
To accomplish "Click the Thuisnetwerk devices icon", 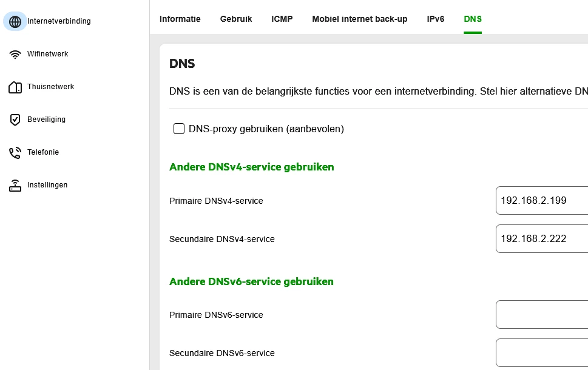I will tap(15, 87).
